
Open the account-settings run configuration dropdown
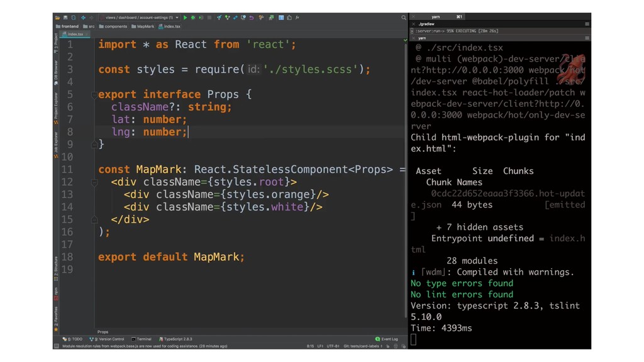[140, 18]
